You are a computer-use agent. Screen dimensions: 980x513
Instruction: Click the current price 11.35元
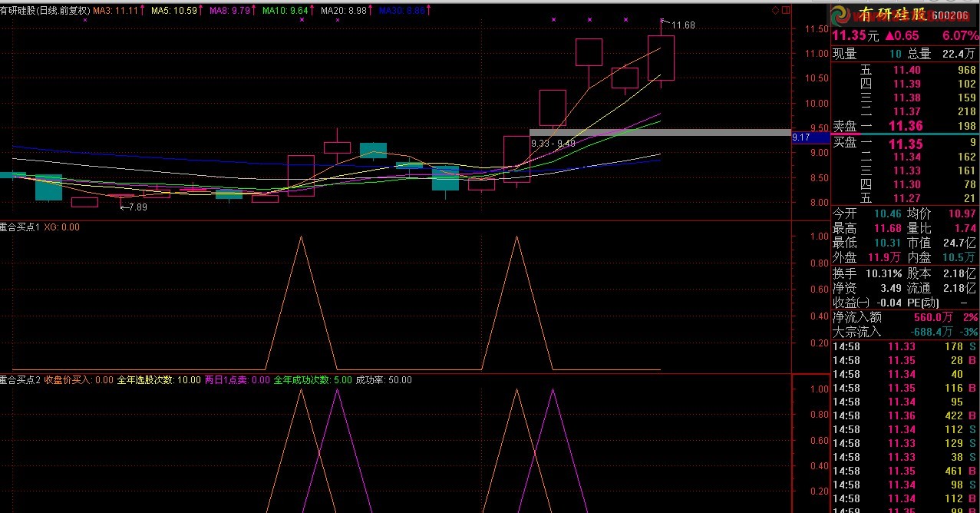(x=855, y=36)
